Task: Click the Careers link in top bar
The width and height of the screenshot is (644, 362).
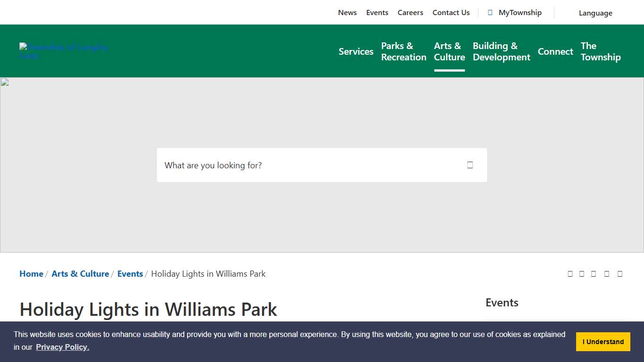Action: [410, 13]
